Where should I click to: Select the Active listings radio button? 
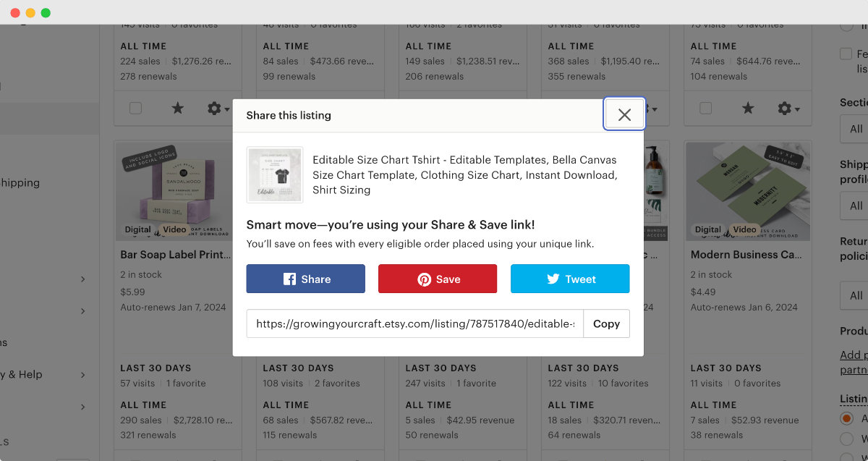(846, 418)
